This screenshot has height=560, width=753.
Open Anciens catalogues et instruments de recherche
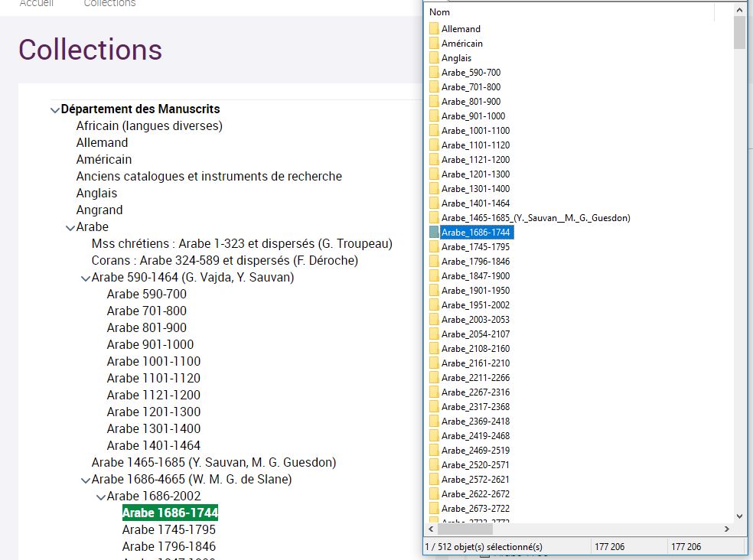click(x=209, y=176)
